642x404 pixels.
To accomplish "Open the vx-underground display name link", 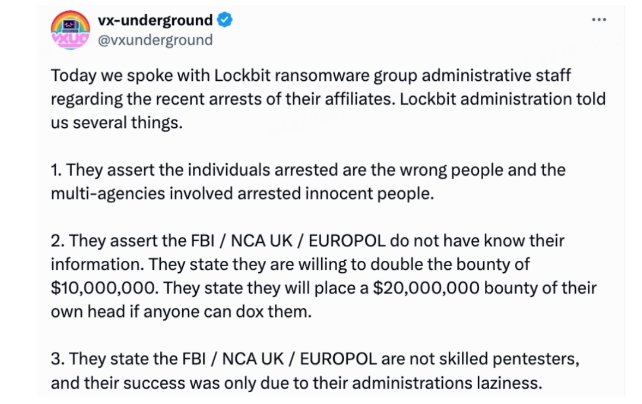I will click(155, 20).
